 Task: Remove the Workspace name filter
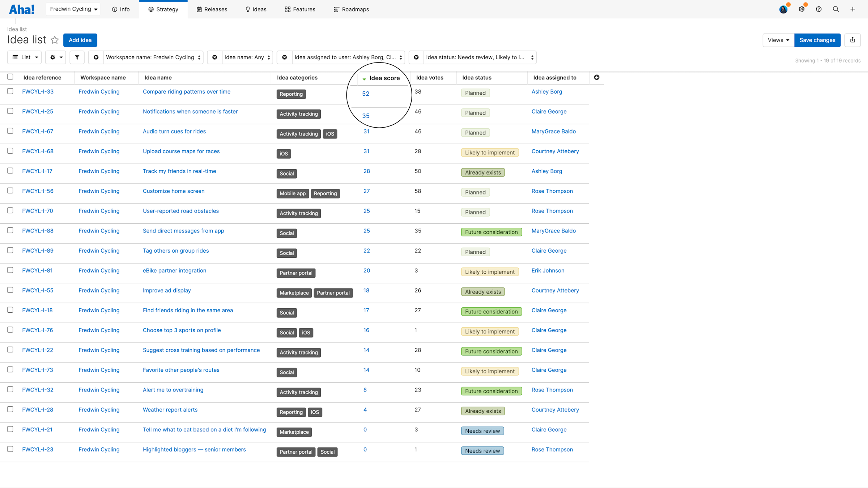pyautogui.click(x=95, y=57)
